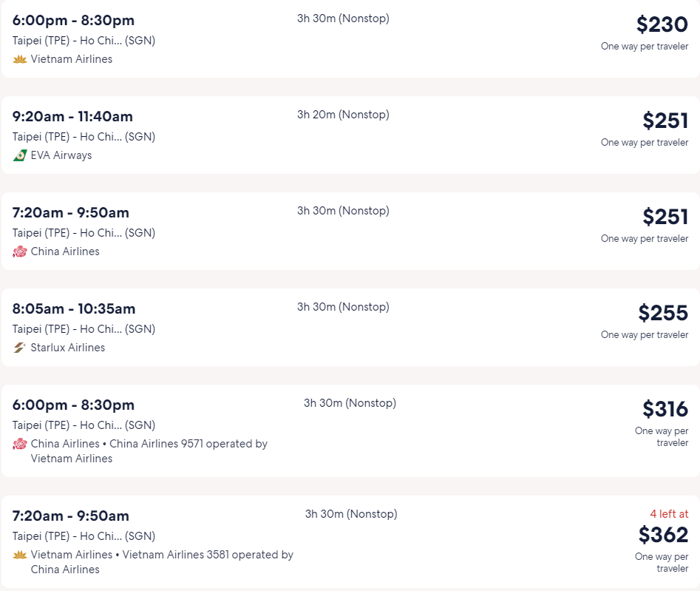This screenshot has height=591, width=700.
Task: Choose the 7:20am China Airlines flight time
Action: (70, 212)
